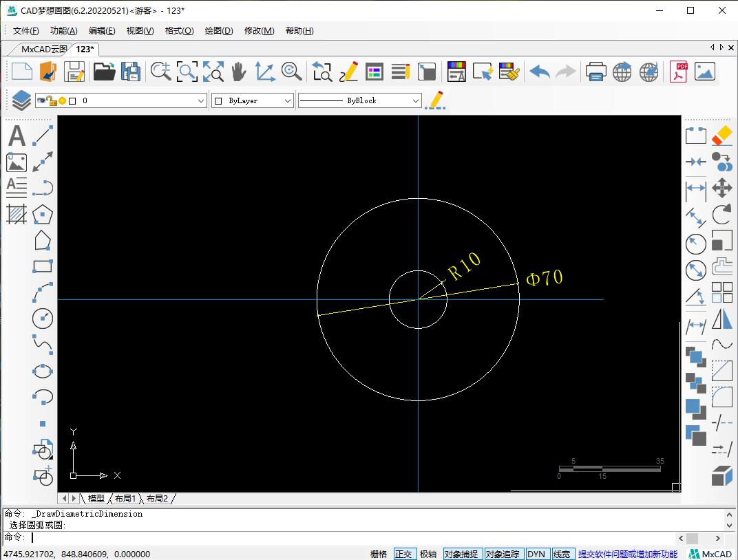738x560 pixels.
Task: Open the ByBlock linetype dropdown
Action: pyautogui.click(x=415, y=100)
